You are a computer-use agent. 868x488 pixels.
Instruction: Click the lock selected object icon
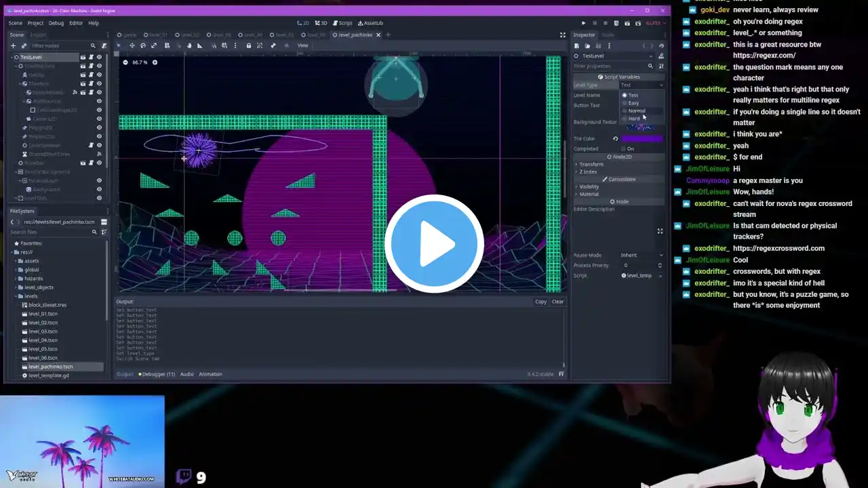point(248,45)
